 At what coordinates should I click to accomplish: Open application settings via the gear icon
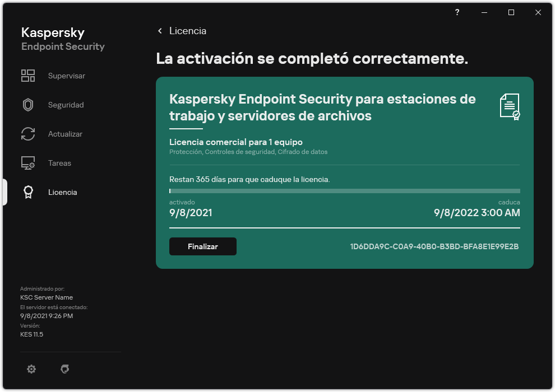[31, 369]
